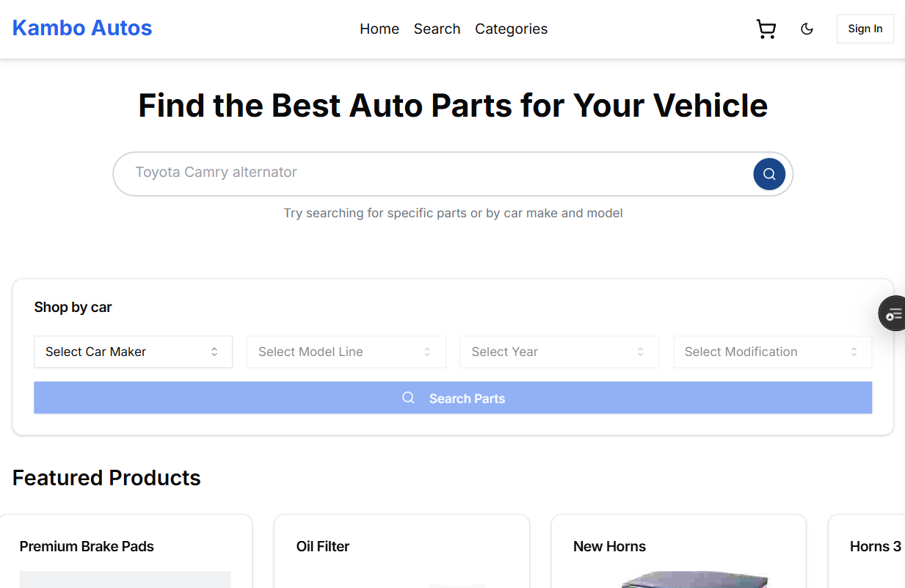Open the Search navigation link
905x588 pixels.
coord(437,29)
